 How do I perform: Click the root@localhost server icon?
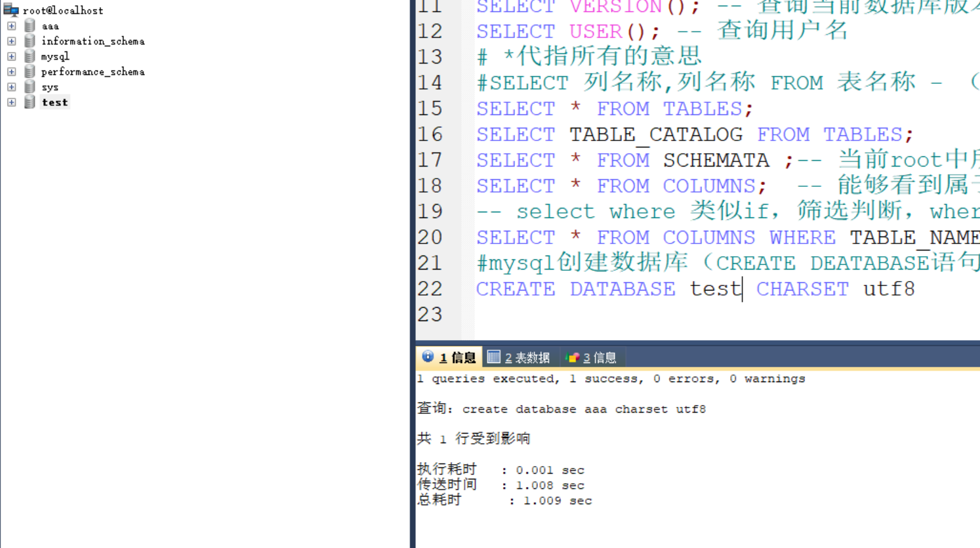click(x=11, y=10)
